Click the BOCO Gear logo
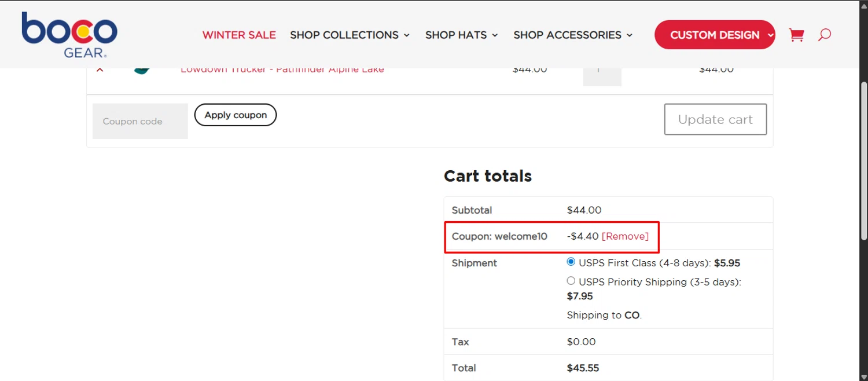868x381 pixels. [x=69, y=35]
